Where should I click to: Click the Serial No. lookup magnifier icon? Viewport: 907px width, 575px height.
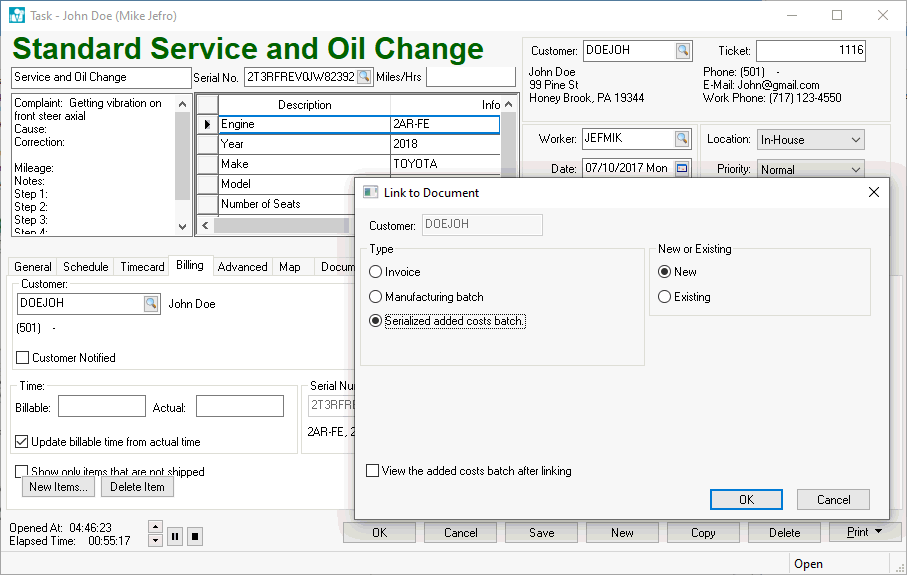point(364,78)
